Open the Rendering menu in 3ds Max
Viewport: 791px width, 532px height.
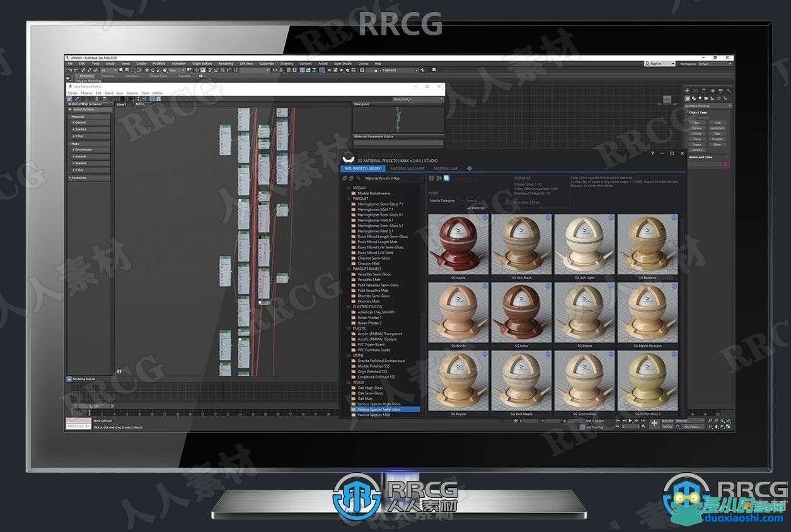226,64
